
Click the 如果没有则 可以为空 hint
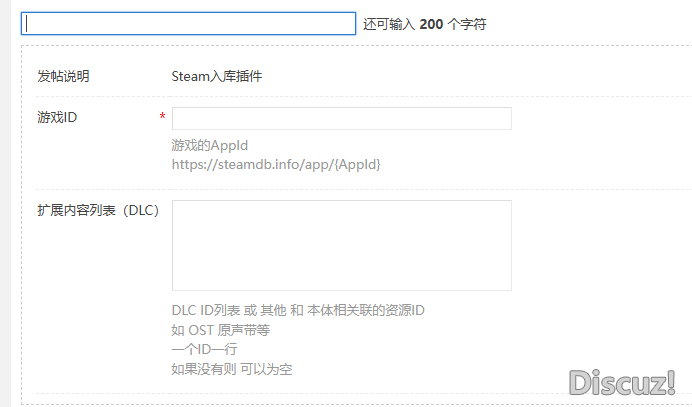coord(231,369)
